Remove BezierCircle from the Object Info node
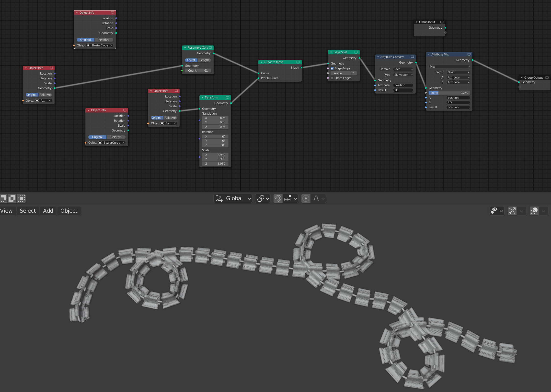This screenshot has height=392, width=551. 111,45
